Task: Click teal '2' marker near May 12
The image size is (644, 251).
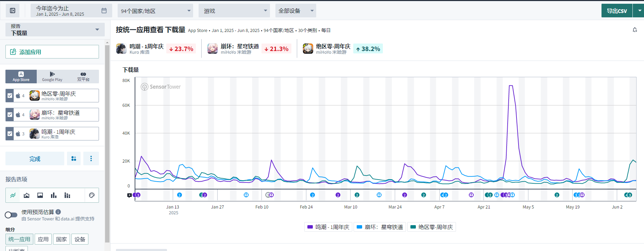Action: (557, 195)
